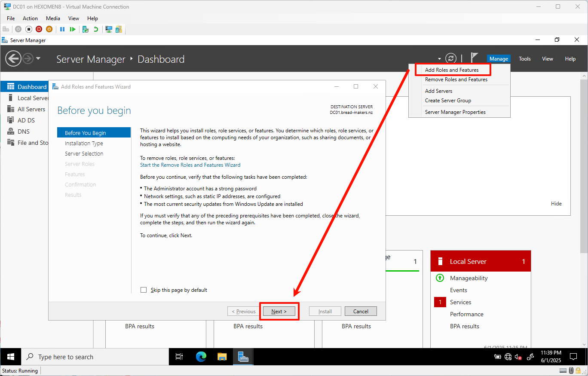
Task: Click the Windows Ink pen tray icon
Action: [530, 357]
